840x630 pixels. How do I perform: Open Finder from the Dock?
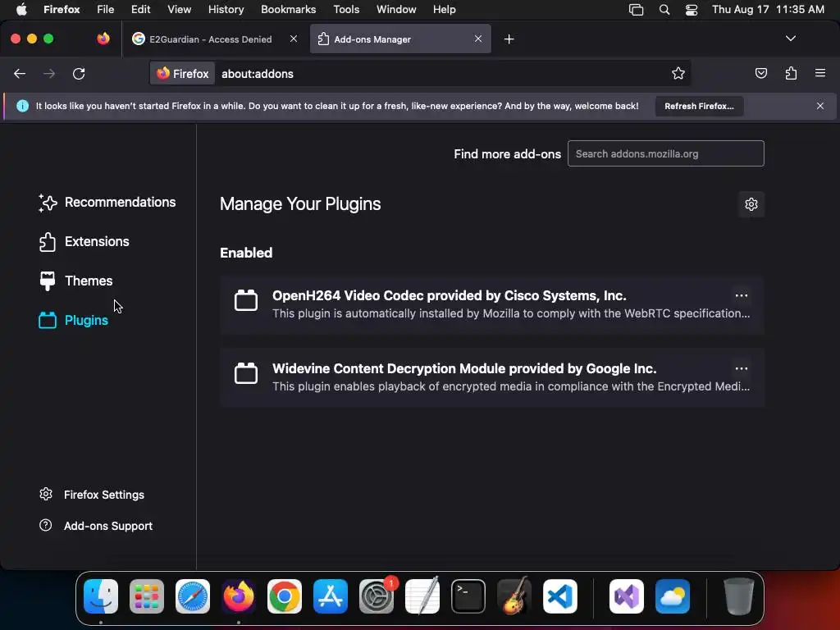(101, 596)
